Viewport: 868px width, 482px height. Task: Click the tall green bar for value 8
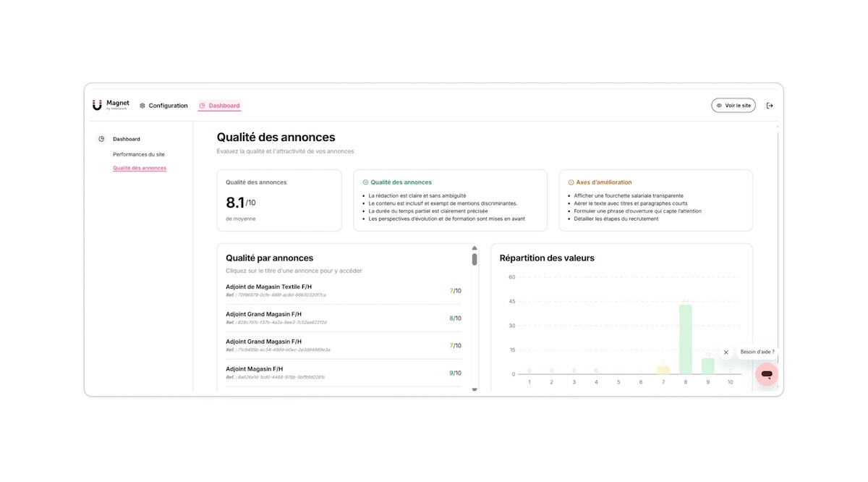tap(685, 339)
